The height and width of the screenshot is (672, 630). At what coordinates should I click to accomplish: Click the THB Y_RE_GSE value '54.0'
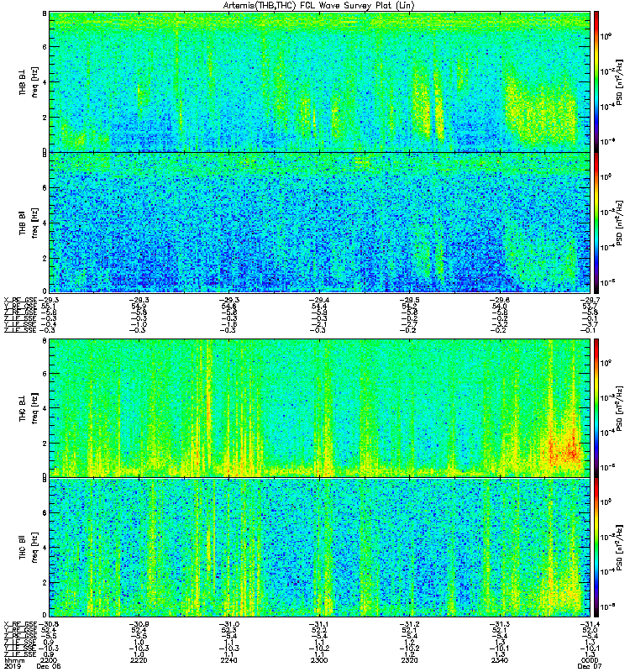pos(499,306)
